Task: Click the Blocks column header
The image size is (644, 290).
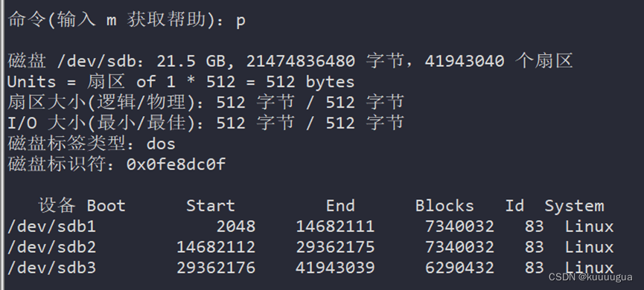Action: click(x=444, y=205)
